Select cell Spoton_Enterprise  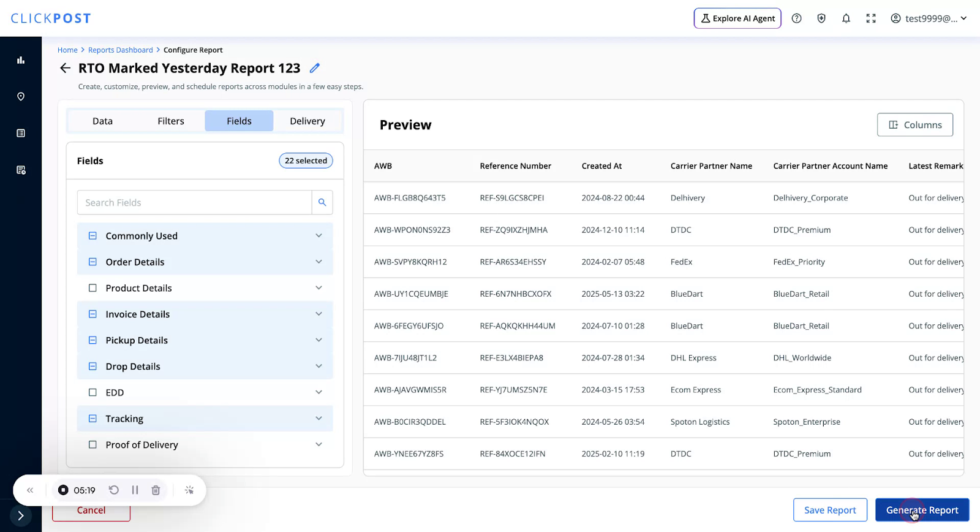point(807,422)
